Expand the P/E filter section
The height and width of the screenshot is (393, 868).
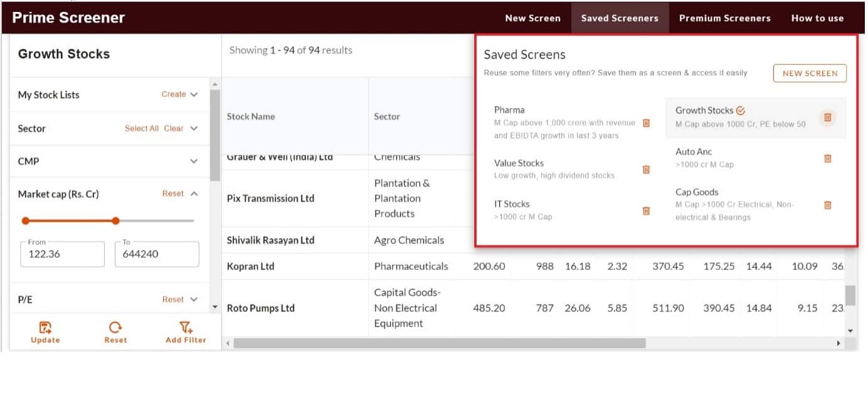pyautogui.click(x=194, y=299)
